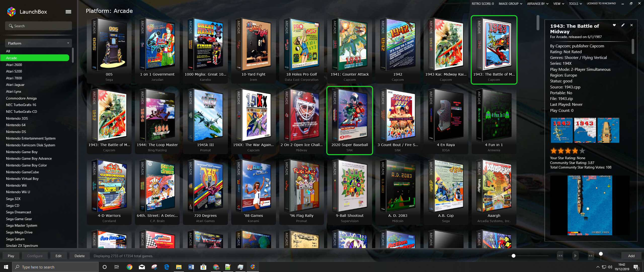Select 10-Yard Fight game box
This screenshot has width=644, height=272.
point(253,50)
